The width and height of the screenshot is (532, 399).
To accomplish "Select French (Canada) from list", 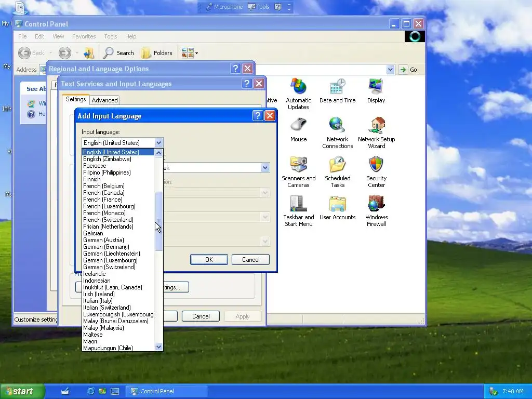I will (x=118, y=193).
